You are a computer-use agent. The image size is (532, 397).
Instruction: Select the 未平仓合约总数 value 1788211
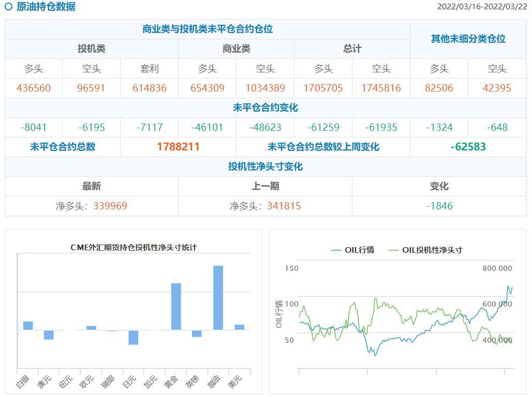(x=178, y=147)
